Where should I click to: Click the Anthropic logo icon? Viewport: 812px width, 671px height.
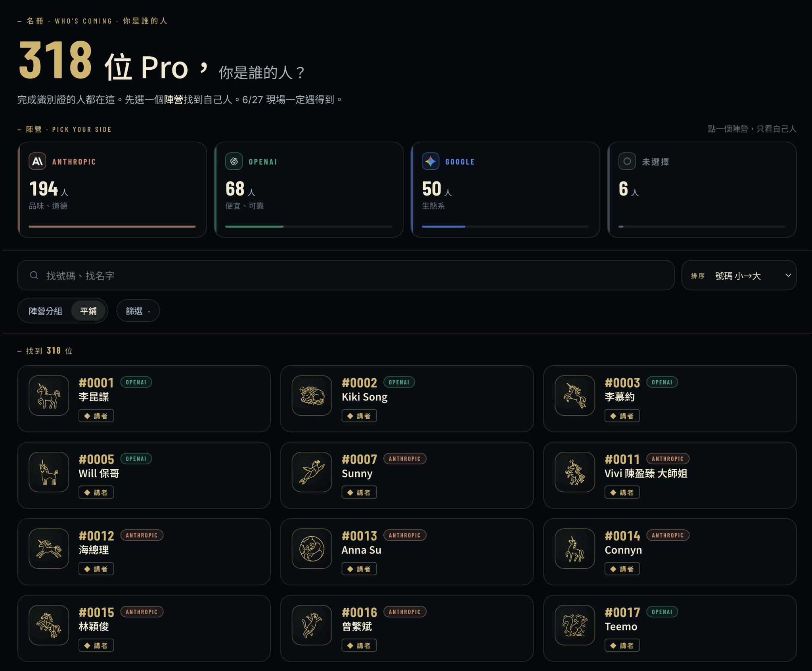click(x=37, y=161)
